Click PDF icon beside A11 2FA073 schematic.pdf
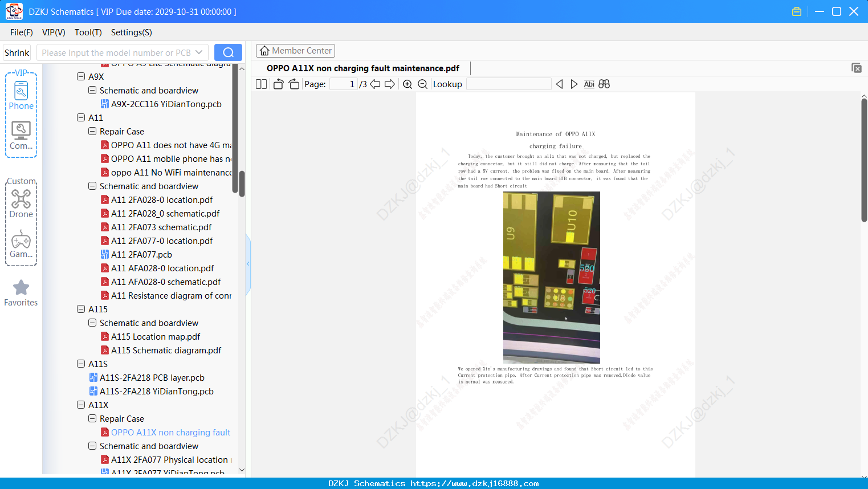Viewport: 868px width, 489px height. [x=105, y=227]
